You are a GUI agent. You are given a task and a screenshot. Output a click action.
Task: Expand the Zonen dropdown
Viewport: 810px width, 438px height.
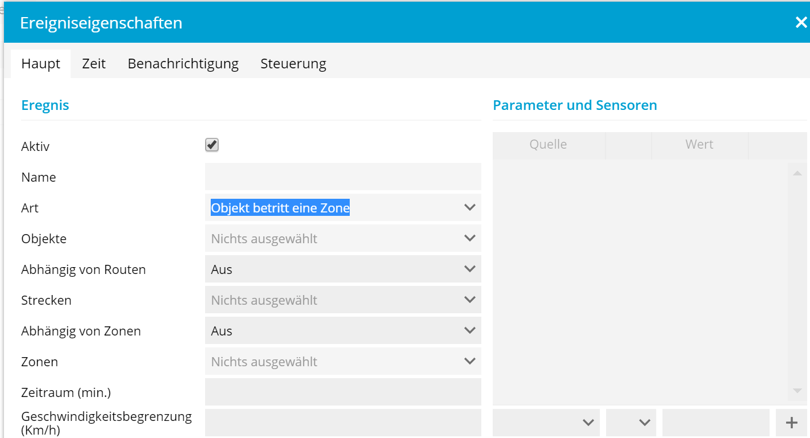(342, 362)
